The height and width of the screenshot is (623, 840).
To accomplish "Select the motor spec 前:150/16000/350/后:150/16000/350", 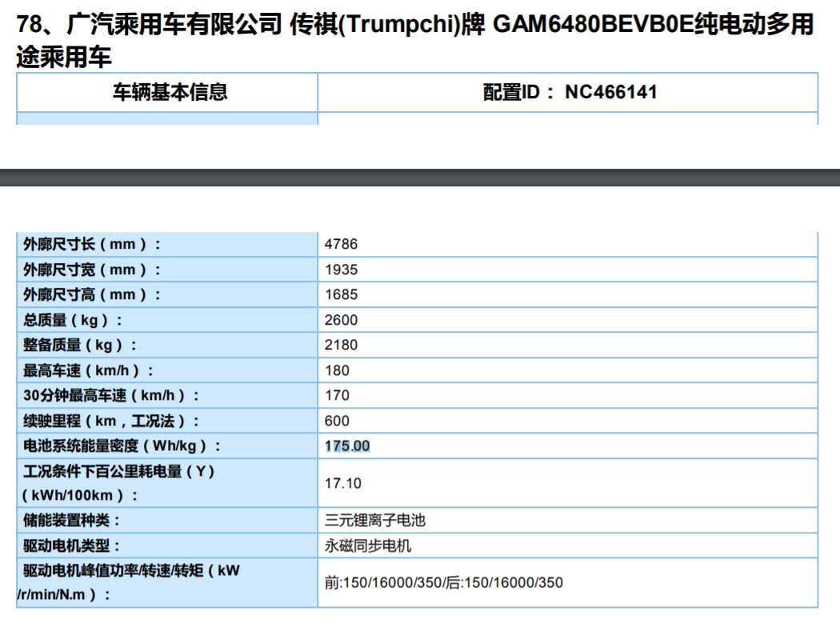I will point(443,582).
